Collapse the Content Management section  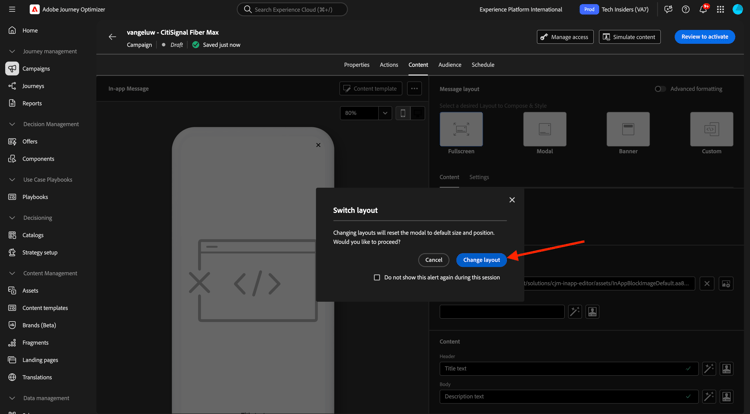[x=12, y=273]
